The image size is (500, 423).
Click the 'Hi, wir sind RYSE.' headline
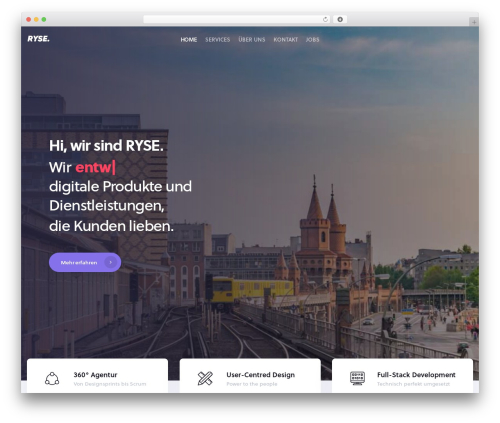pos(106,146)
